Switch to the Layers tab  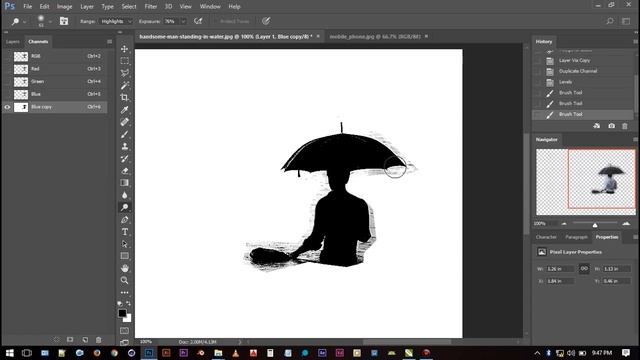click(13, 42)
